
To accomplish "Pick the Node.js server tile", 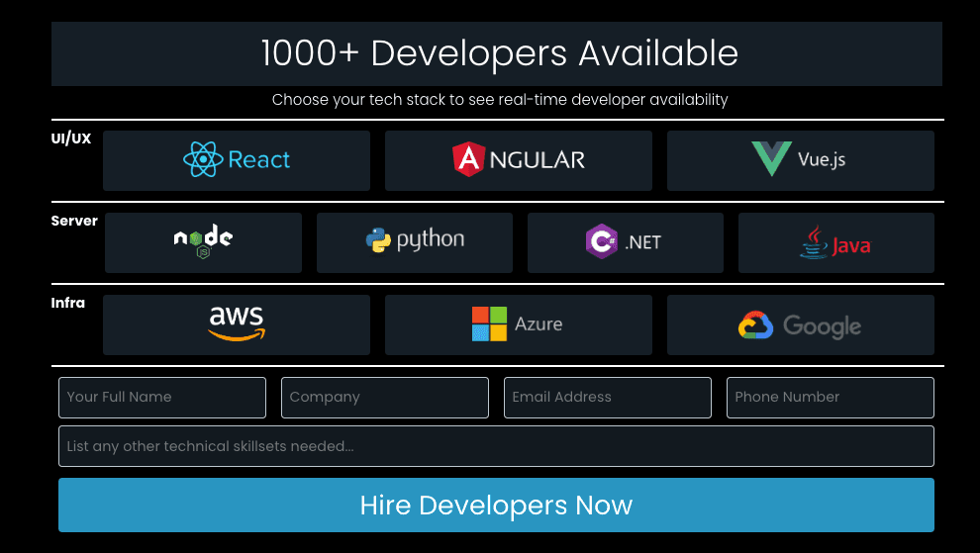I will point(203,242).
